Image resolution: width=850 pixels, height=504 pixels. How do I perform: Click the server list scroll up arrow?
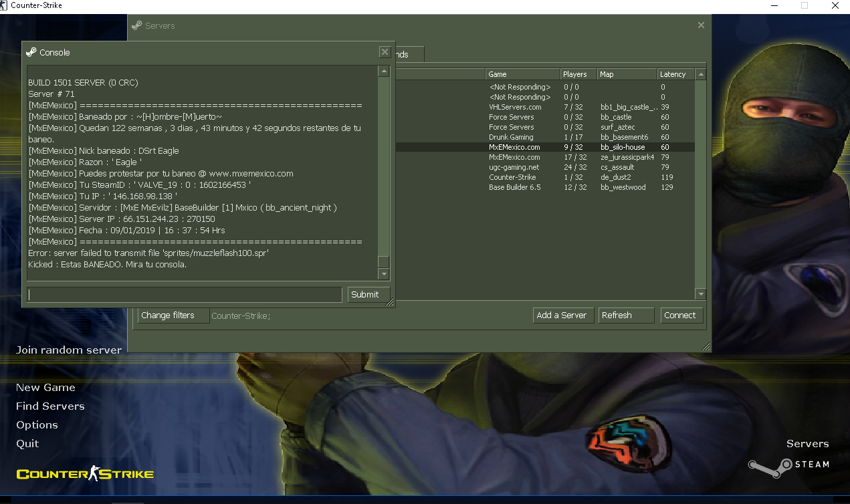pyautogui.click(x=701, y=74)
